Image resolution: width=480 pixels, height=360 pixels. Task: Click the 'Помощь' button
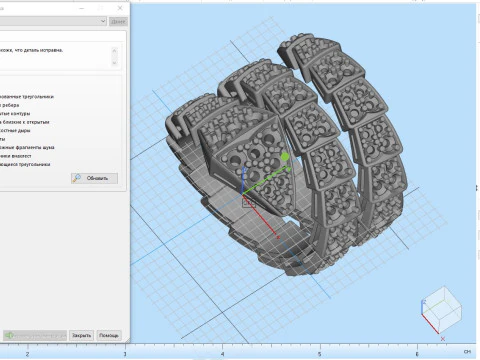point(109,335)
